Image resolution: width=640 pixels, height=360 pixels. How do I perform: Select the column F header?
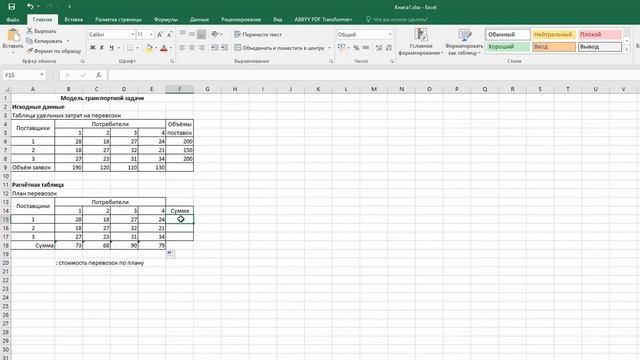[180, 89]
